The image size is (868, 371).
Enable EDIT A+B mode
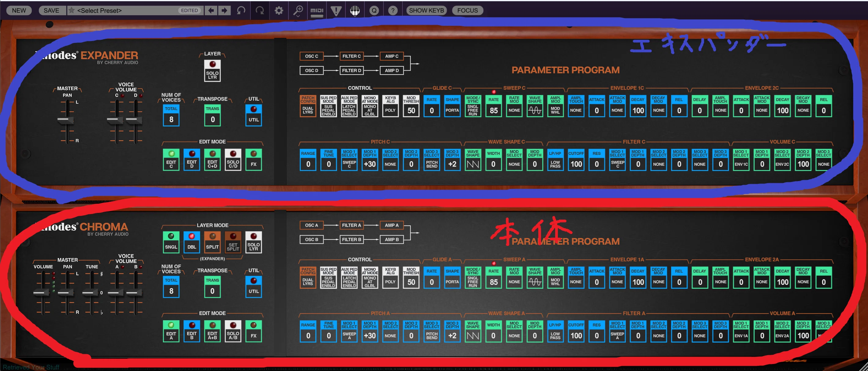click(x=212, y=331)
